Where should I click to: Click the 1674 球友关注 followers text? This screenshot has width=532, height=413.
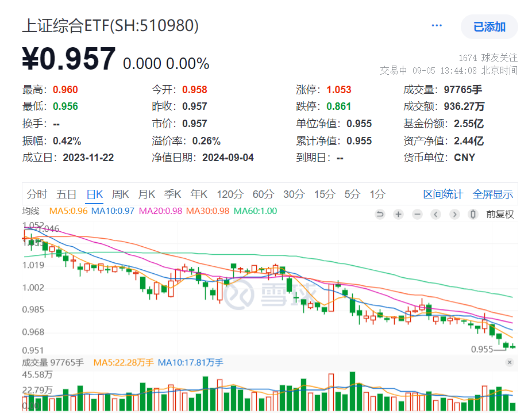[x=488, y=58]
